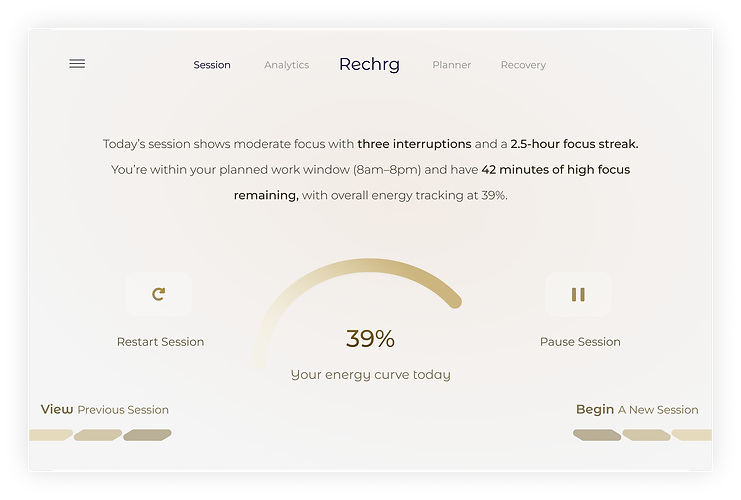The height and width of the screenshot is (500, 741).
Task: Click the Restart Session circular arrow icon
Action: click(x=158, y=294)
